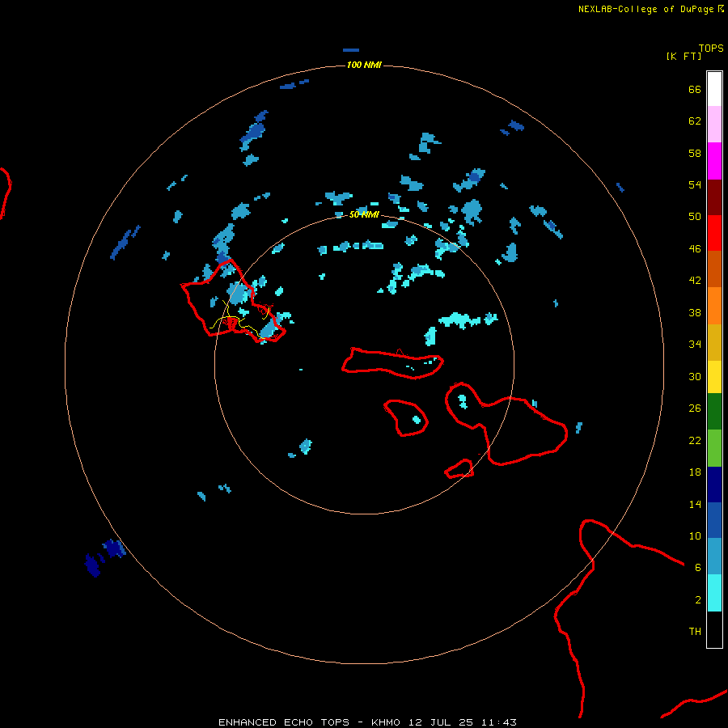Click the 42 value on the legend
This screenshot has height=728, width=728.
[x=695, y=281]
